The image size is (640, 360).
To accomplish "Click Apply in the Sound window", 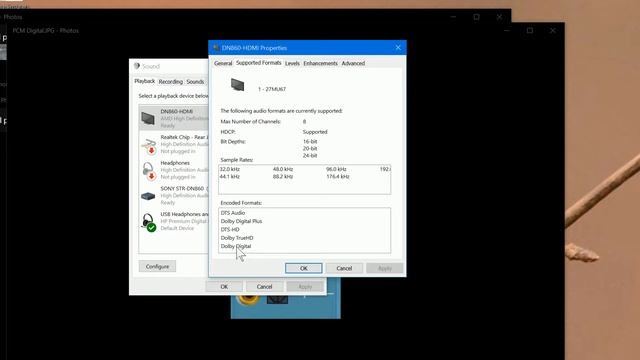I will click(x=305, y=287).
